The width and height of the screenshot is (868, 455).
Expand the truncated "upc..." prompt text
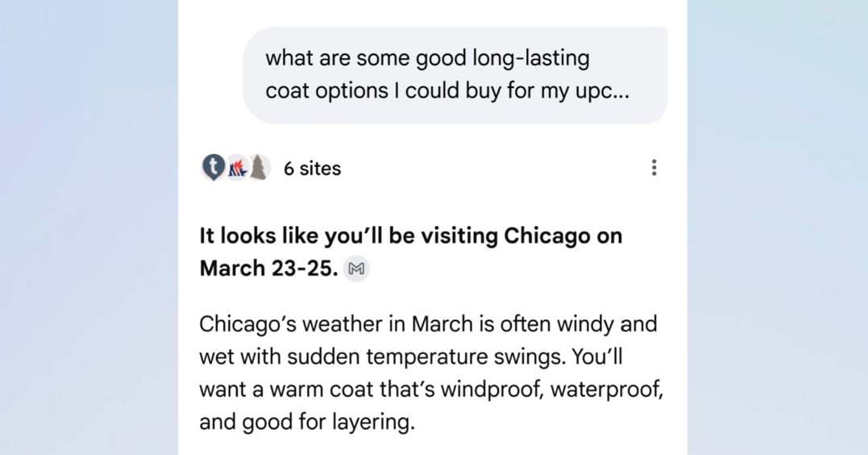611,91
